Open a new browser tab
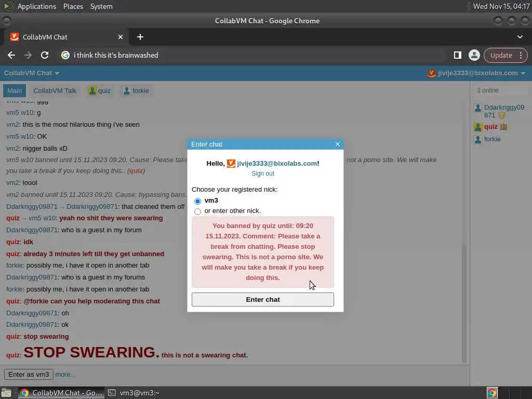The width and height of the screenshot is (532, 399). (x=140, y=37)
